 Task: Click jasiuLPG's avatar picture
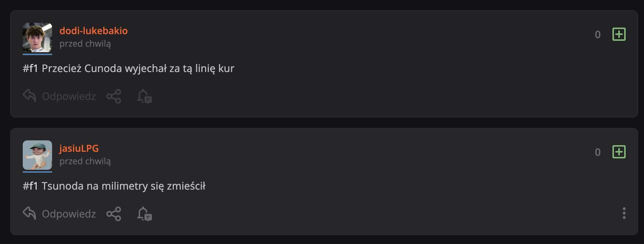coord(37,155)
